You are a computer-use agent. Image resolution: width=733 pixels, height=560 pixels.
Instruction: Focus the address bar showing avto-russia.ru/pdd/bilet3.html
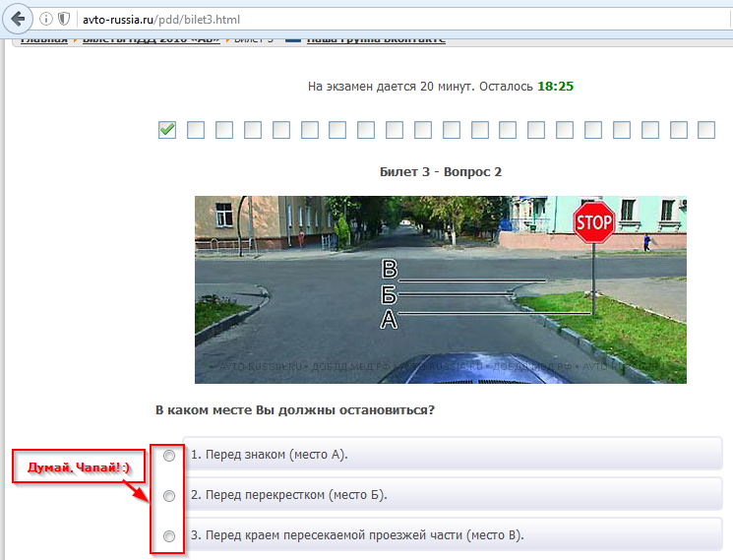(x=402, y=19)
